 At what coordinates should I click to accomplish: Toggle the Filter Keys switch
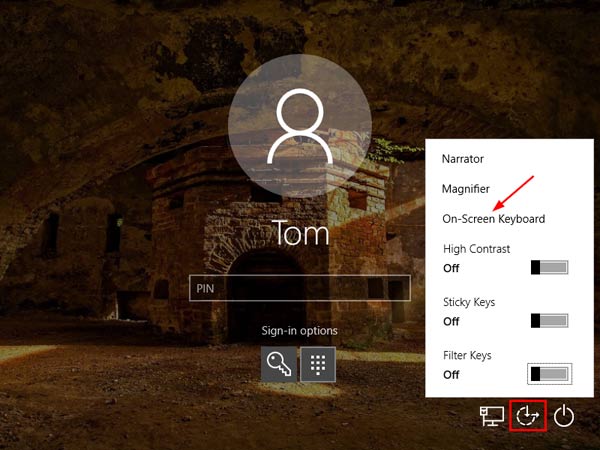pyautogui.click(x=549, y=374)
